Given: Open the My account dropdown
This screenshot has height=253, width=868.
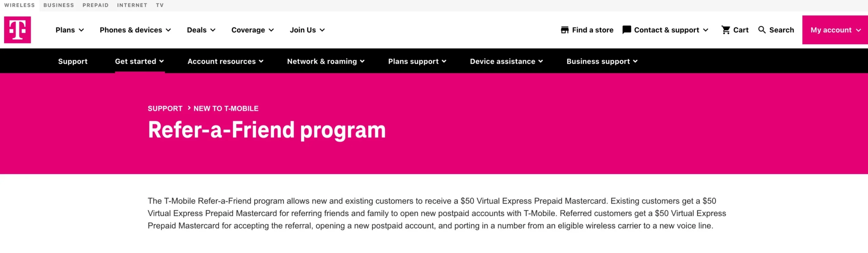Looking at the screenshot, I should coord(835,30).
